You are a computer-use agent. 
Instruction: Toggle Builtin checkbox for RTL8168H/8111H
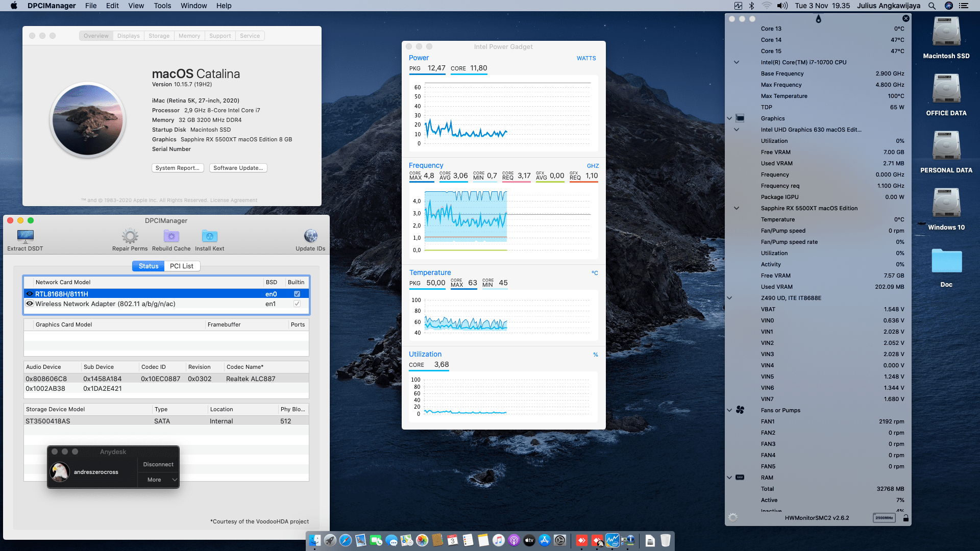pyautogui.click(x=297, y=294)
